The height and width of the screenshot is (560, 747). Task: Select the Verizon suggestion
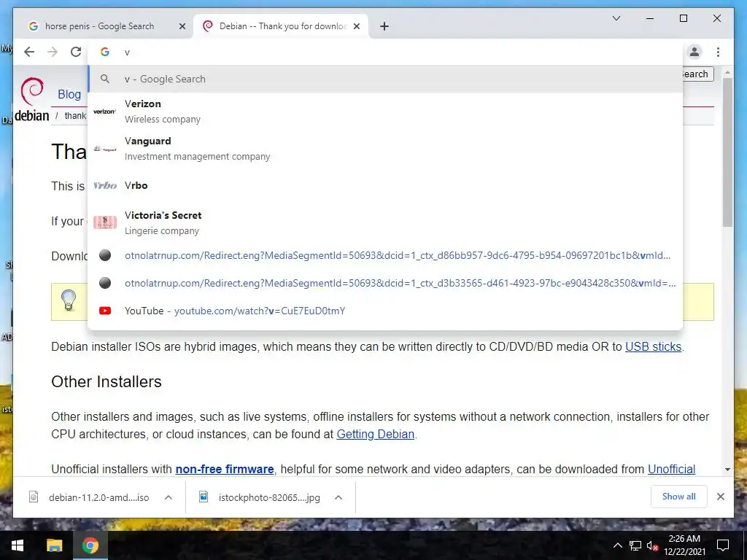385,112
